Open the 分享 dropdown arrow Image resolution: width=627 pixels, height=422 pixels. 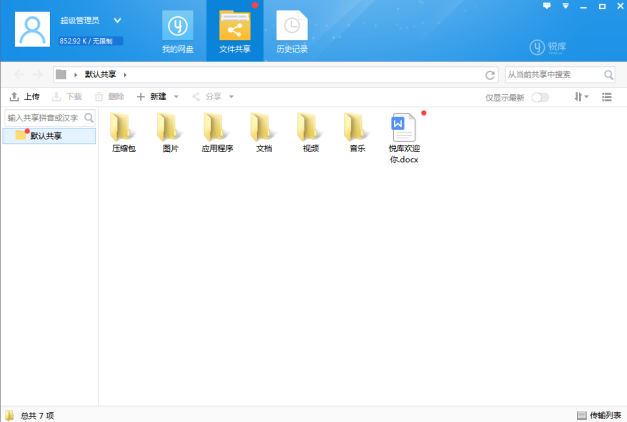(231, 97)
